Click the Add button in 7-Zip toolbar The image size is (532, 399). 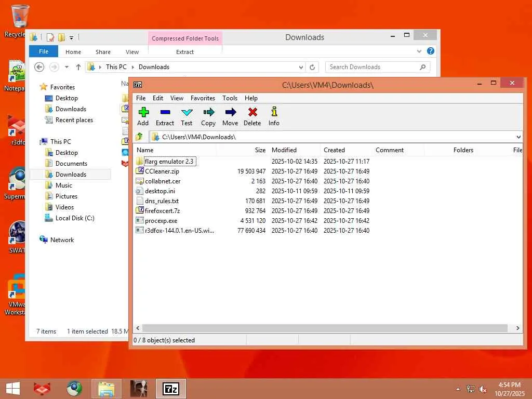(143, 116)
